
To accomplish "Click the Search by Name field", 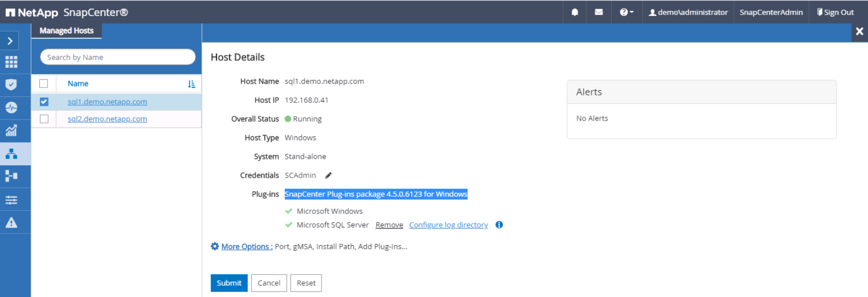I will [x=118, y=57].
